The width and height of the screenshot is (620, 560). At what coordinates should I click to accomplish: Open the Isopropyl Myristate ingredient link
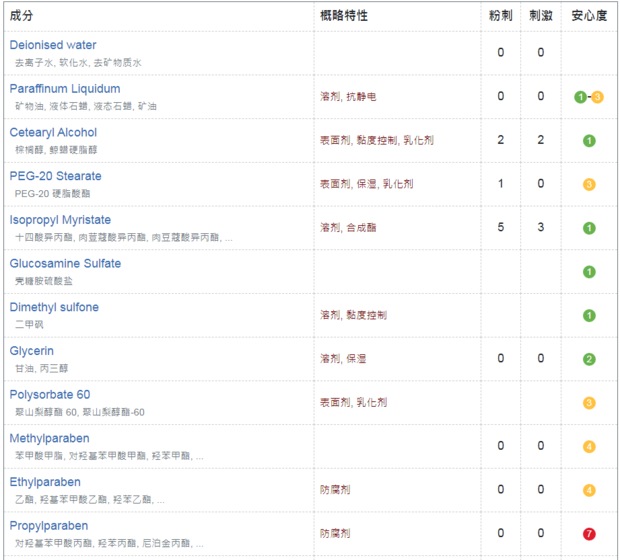pyautogui.click(x=60, y=220)
